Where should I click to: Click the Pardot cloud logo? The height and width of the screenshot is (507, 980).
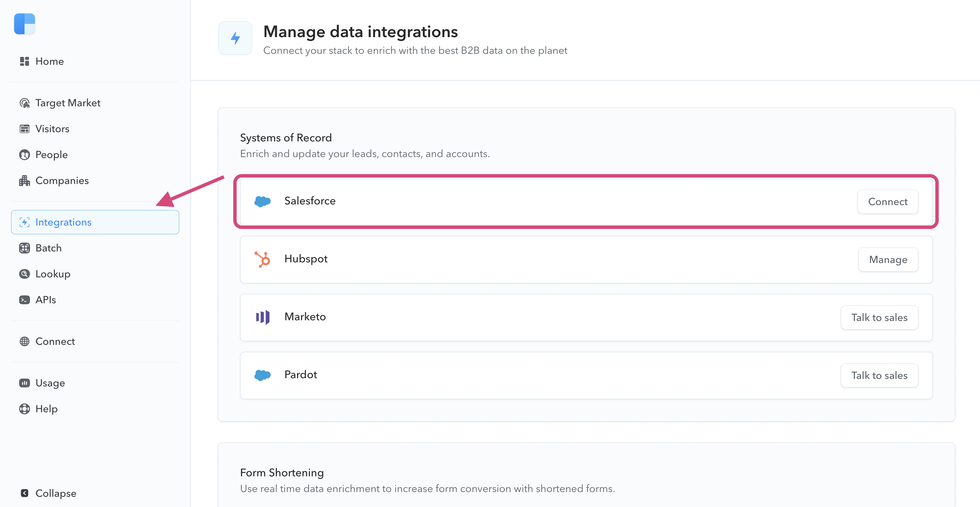coord(263,375)
